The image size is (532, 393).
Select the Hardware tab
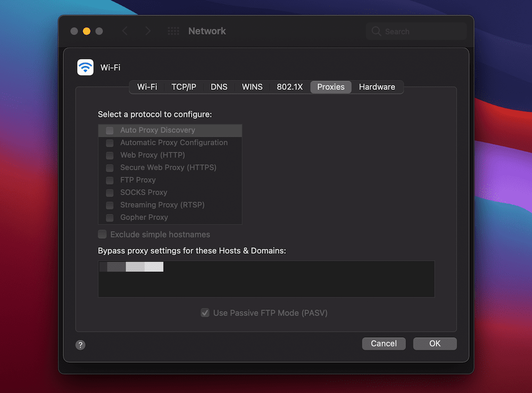click(x=377, y=87)
